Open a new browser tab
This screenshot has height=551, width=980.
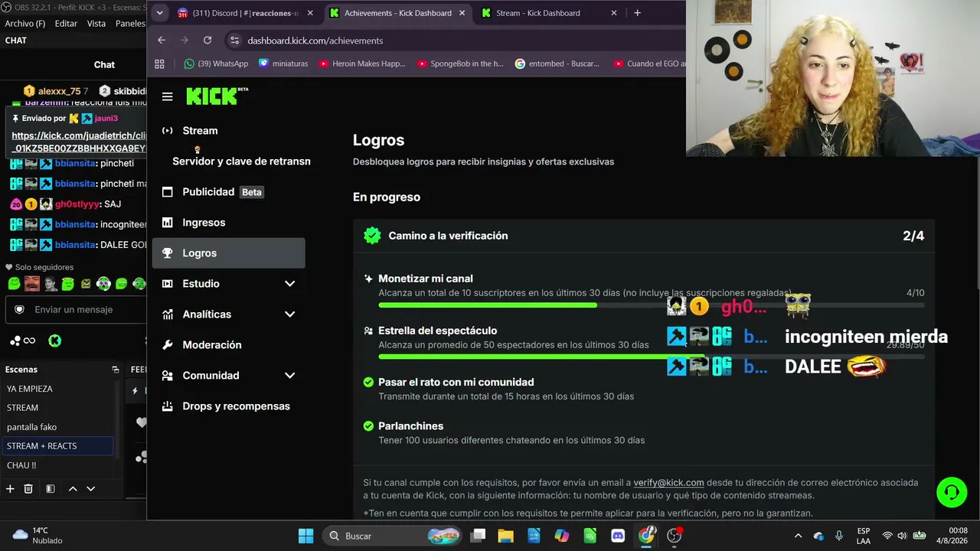[637, 13]
